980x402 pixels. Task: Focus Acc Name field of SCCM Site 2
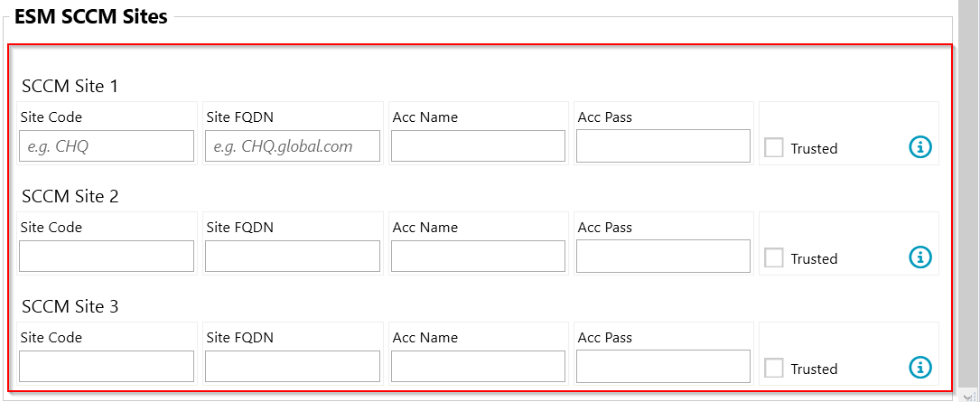478,257
